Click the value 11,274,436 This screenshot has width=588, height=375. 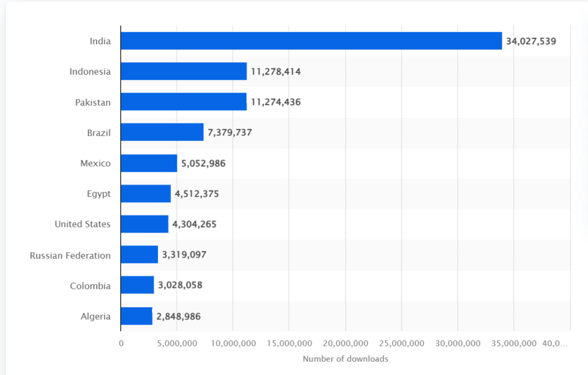276,102
